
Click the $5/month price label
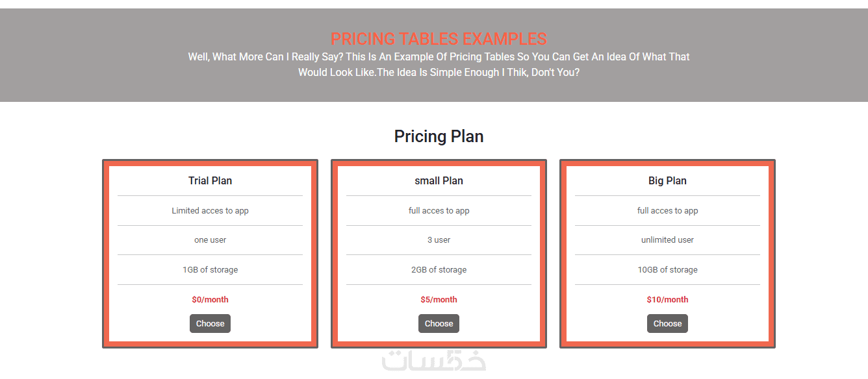tap(439, 299)
